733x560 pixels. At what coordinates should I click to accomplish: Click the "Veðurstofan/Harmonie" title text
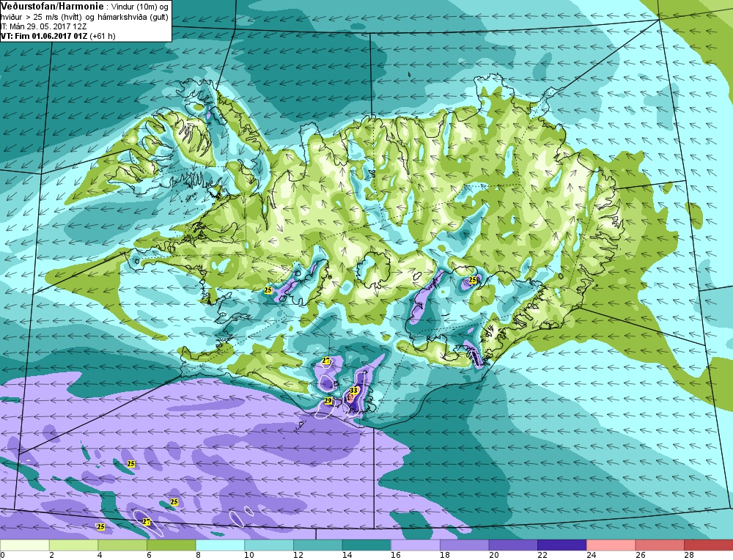pos(52,7)
